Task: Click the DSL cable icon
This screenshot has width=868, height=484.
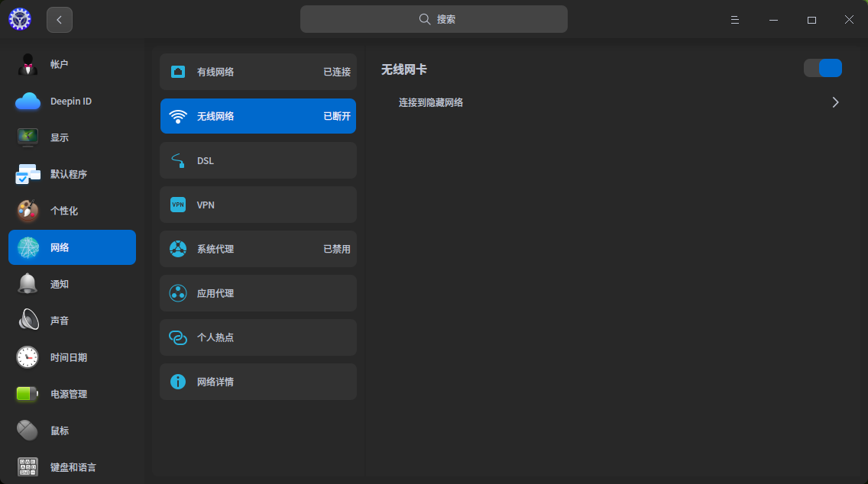Action: pyautogui.click(x=178, y=160)
